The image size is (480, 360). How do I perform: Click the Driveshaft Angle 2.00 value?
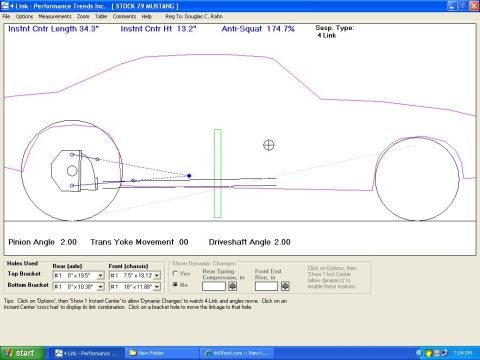tap(249, 242)
